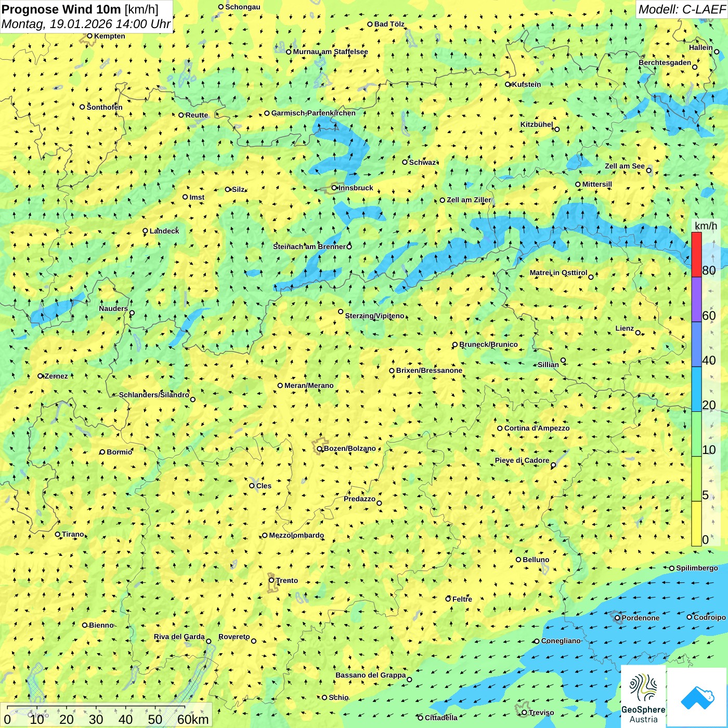Click the Hallein label
Image resolution: width=728 pixels, height=728 pixels.
[700, 47]
